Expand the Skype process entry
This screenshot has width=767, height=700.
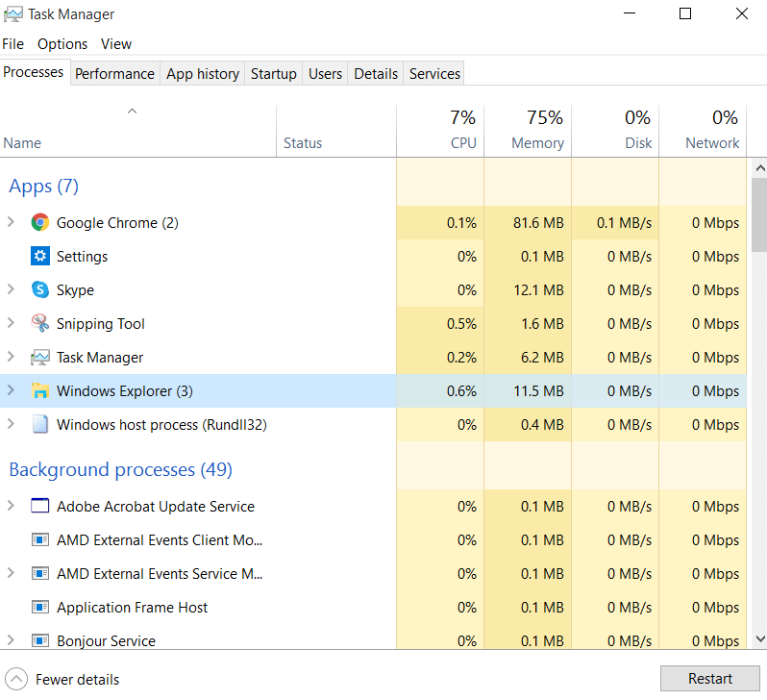coord(12,290)
